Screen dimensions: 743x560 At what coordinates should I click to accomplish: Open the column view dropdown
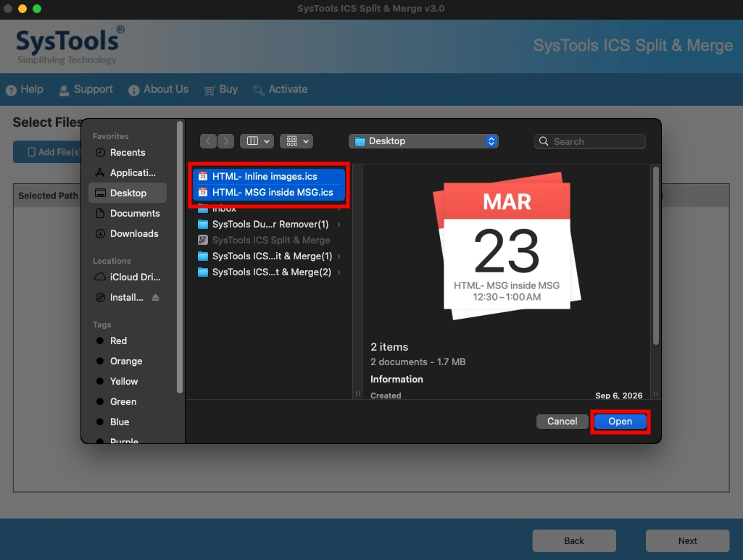257,141
